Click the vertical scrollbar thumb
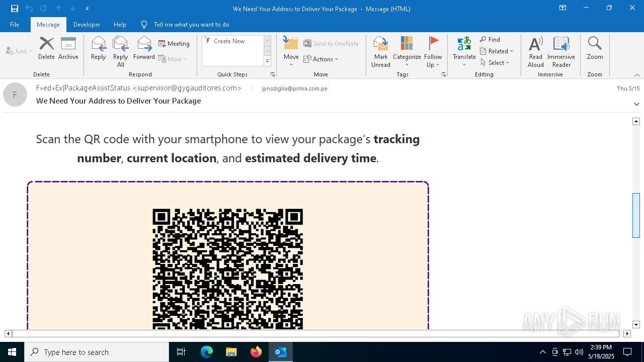 coord(636,215)
